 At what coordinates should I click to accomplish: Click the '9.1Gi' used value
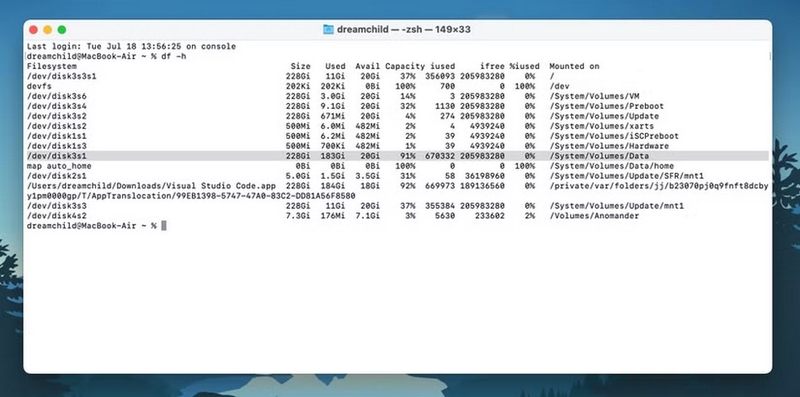(x=333, y=106)
